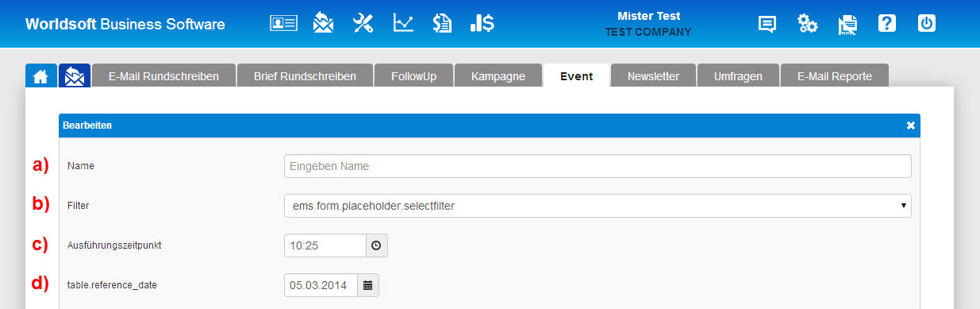Open the clock time picker button

376,245
